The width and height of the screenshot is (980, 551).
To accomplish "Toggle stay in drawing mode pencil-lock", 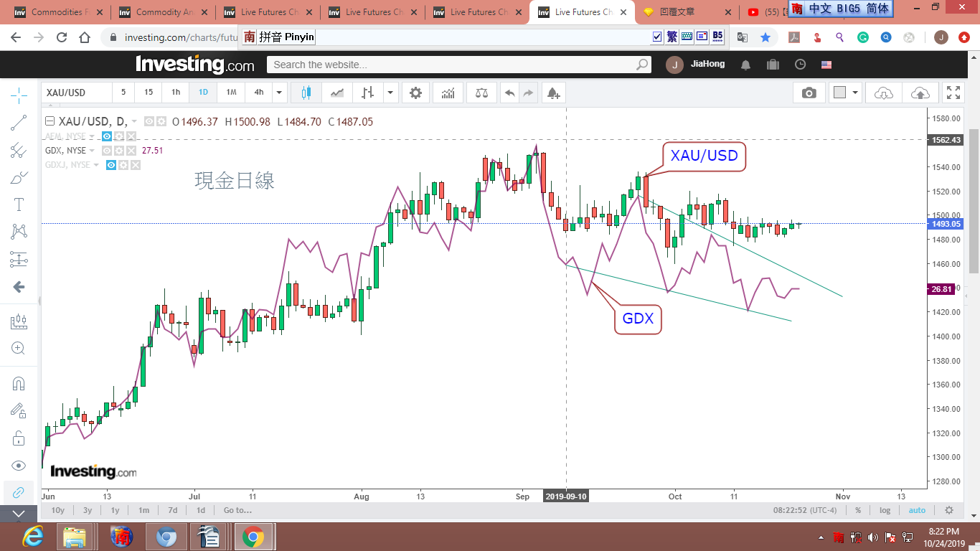I will (19, 410).
